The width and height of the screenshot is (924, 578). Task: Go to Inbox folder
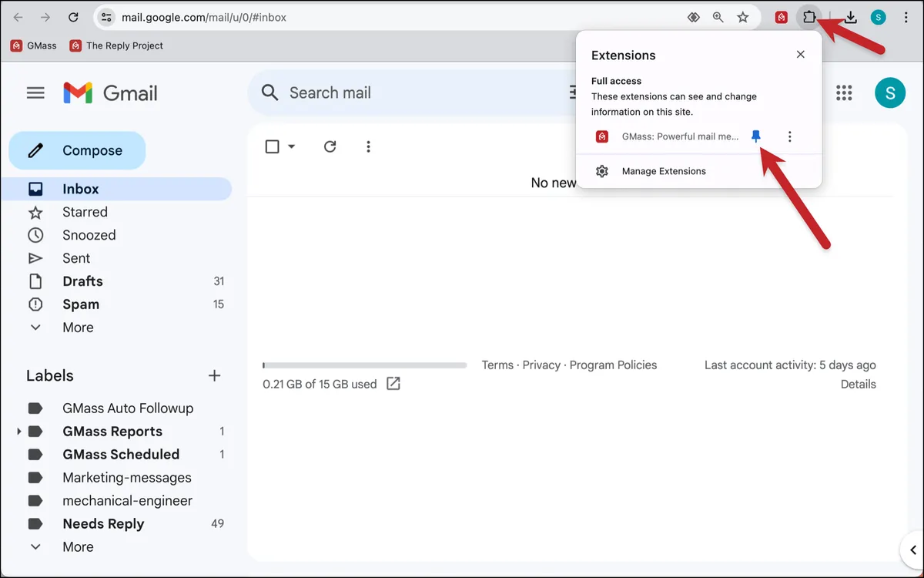point(115,189)
